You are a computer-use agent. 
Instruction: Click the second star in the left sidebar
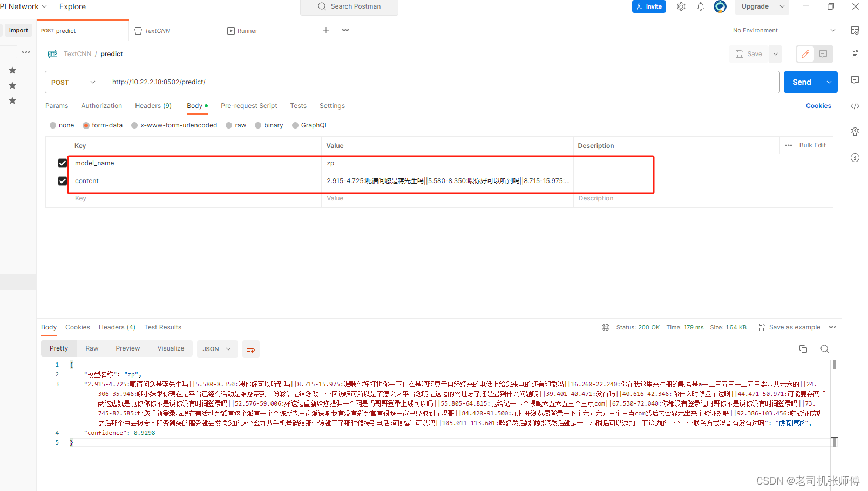tap(12, 85)
